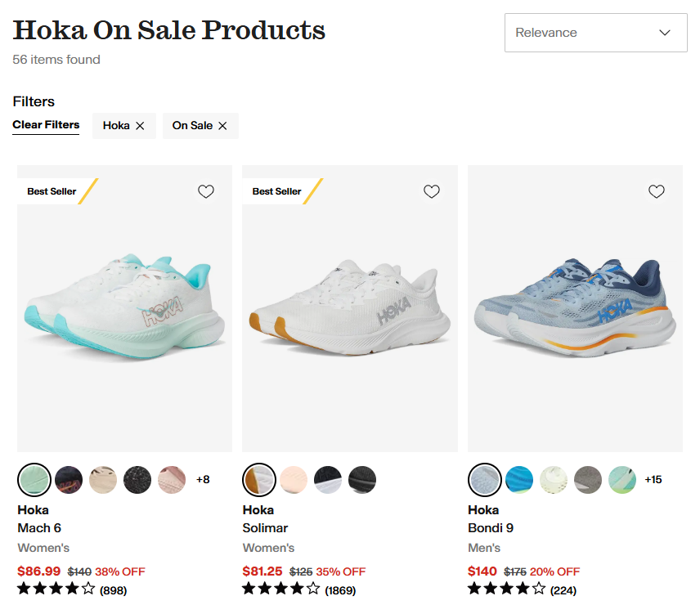Pick the pink swatch for Mach 6
Image resolution: width=700 pixels, height=605 pixels.
[x=172, y=479]
